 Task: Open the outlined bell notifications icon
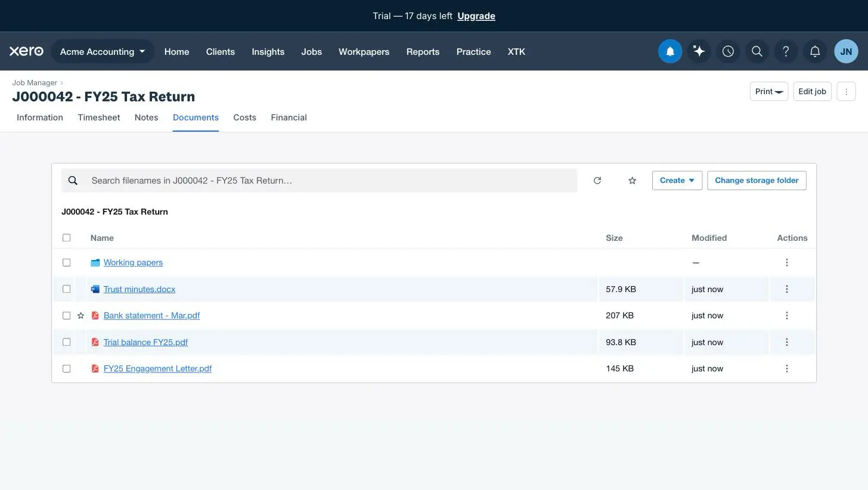pos(815,51)
